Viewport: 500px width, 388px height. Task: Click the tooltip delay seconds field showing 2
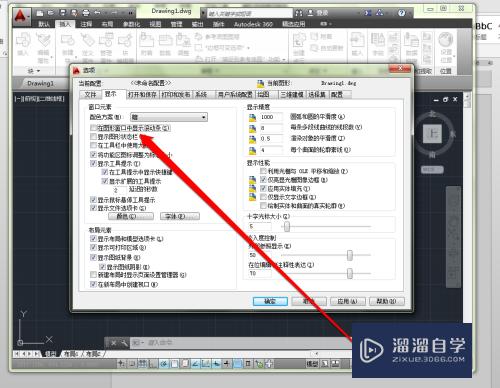click(x=119, y=190)
